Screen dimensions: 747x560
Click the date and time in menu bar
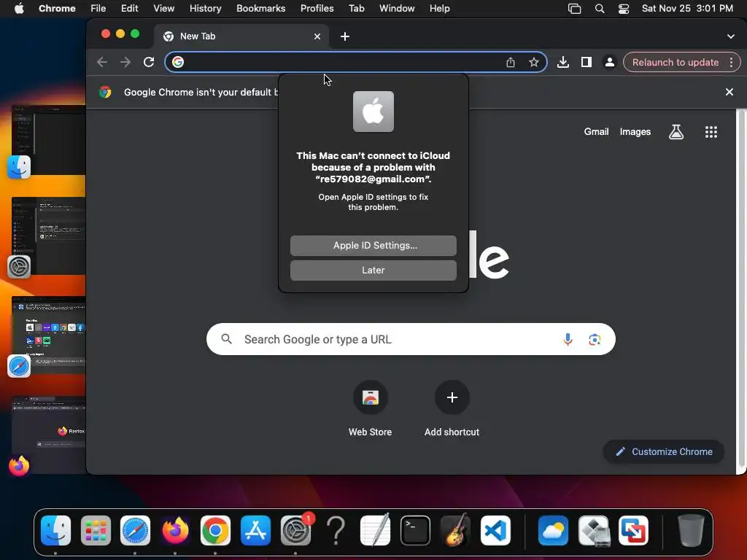click(x=687, y=9)
